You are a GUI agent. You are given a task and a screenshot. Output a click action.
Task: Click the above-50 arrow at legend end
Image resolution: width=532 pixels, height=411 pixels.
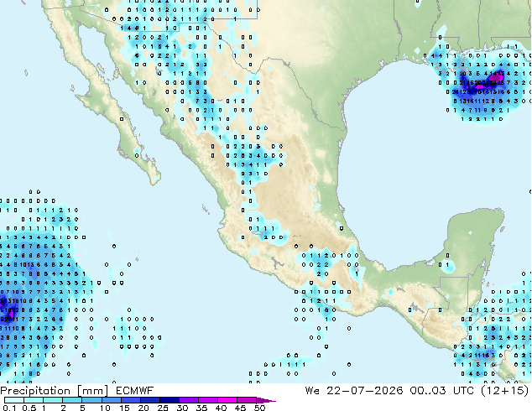point(266,400)
